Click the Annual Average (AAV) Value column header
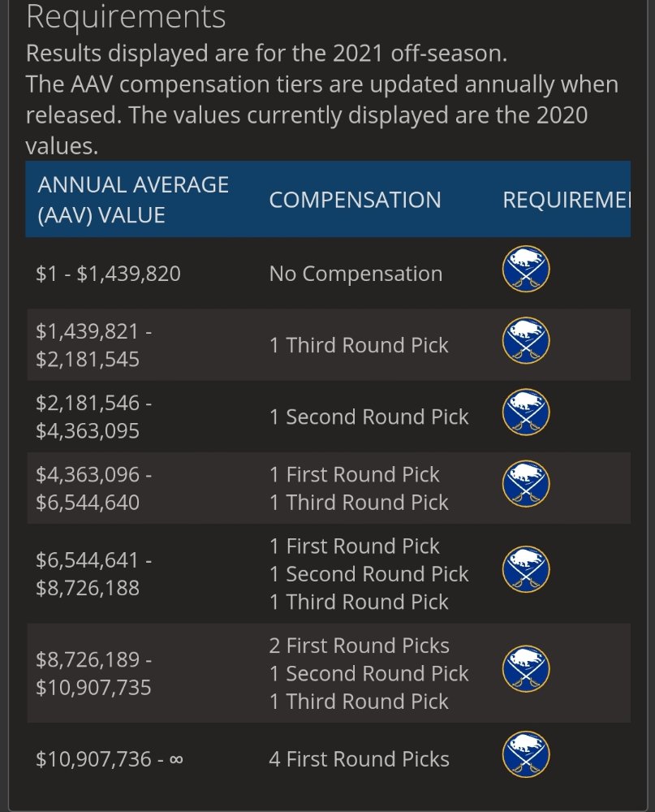Screen dimensions: 655x812 (133, 200)
